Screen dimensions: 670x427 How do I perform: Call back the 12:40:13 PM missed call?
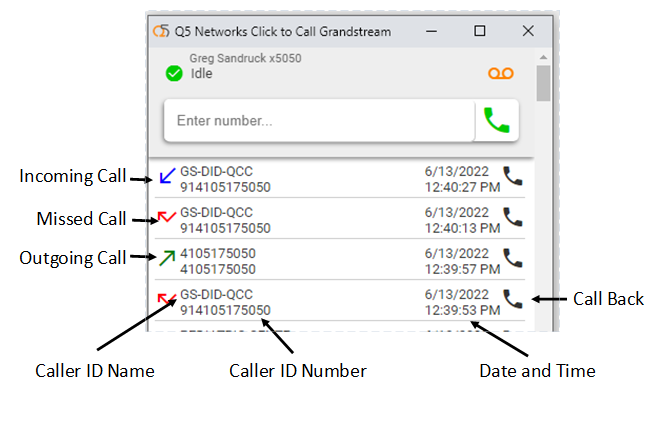(513, 217)
